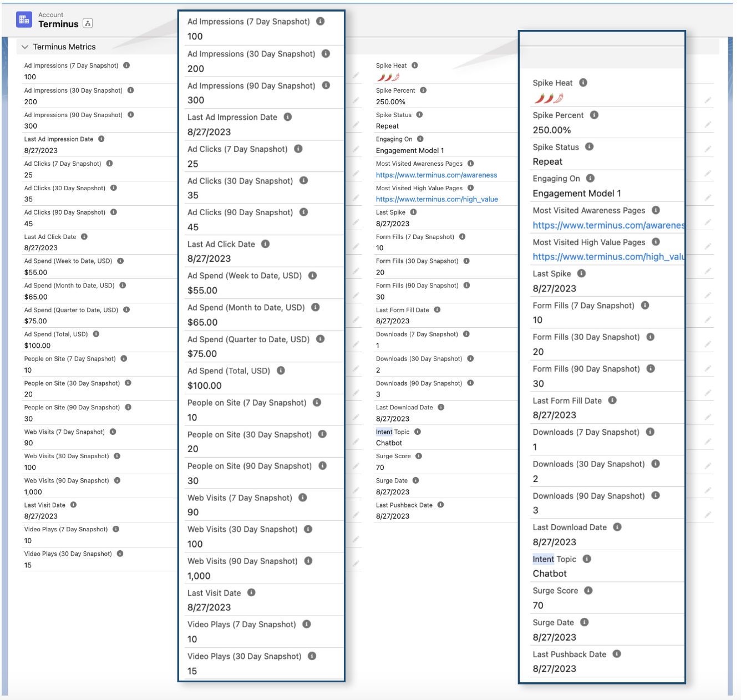Screen dimensions: 741x700
Task: Info icon next to enlarged Ad Clicks (30 Day Snapshot)
Action: coord(303,180)
